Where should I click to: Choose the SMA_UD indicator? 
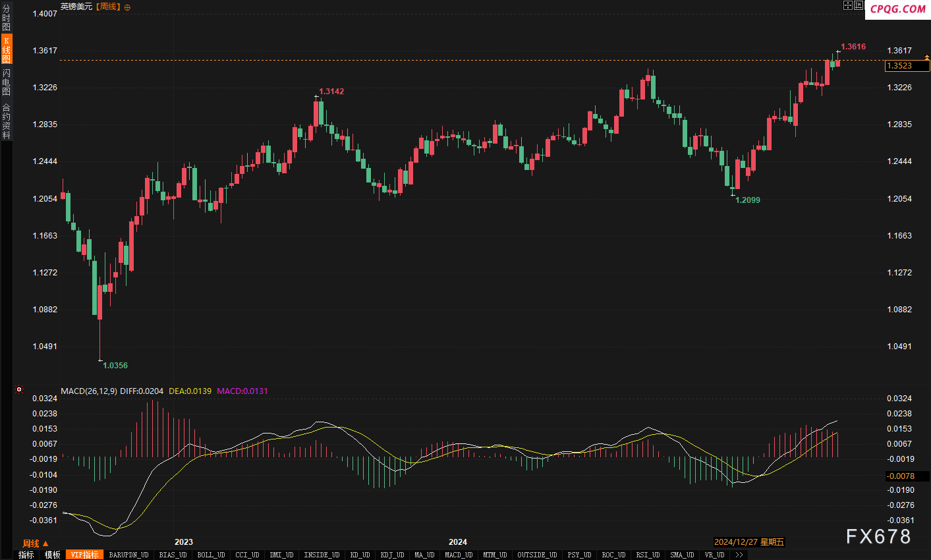[x=682, y=555]
